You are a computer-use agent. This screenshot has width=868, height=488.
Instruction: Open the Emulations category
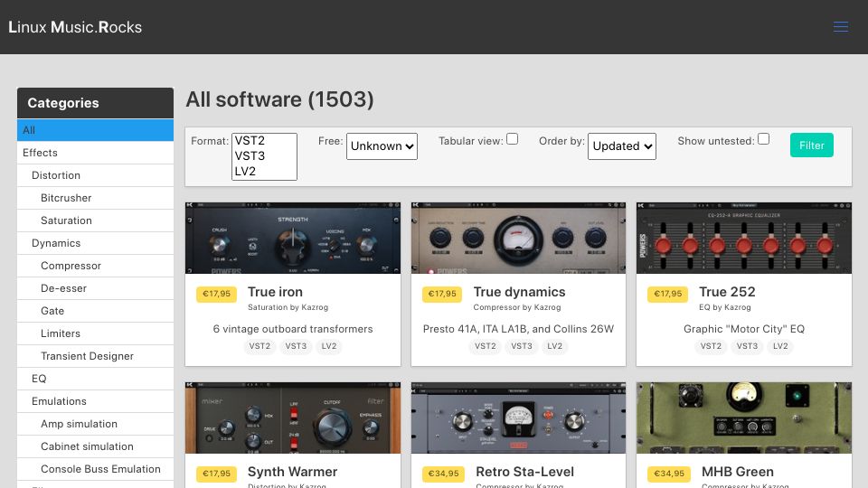point(95,401)
